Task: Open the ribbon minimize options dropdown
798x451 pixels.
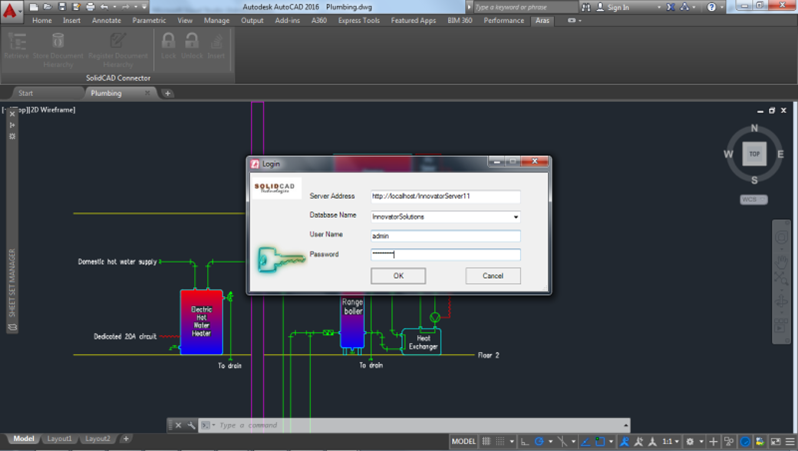Action: tap(580, 20)
